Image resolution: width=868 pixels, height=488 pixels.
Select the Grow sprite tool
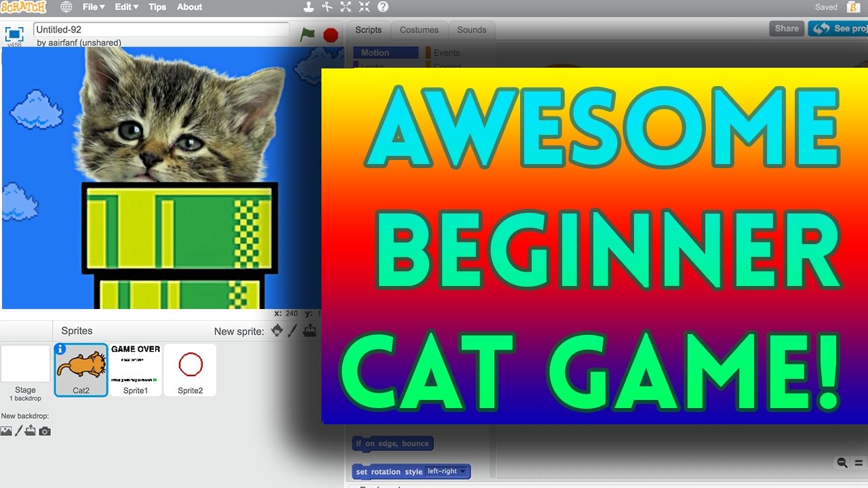[346, 7]
